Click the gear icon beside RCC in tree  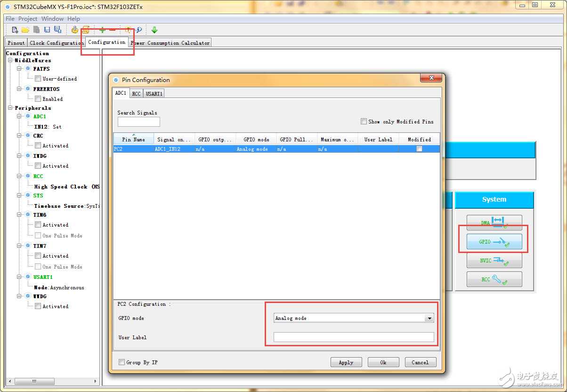(28, 176)
